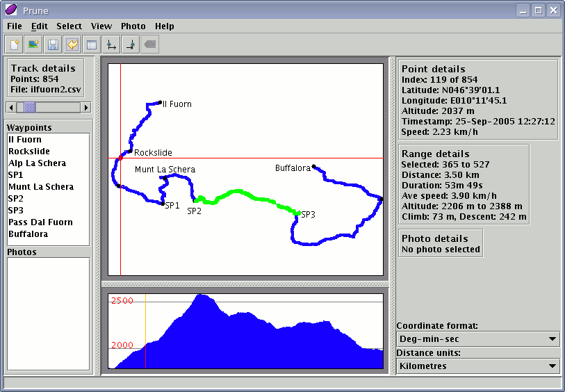Select Rockslide in the Waypoints list
This screenshot has height=392, width=565.
click(x=29, y=152)
